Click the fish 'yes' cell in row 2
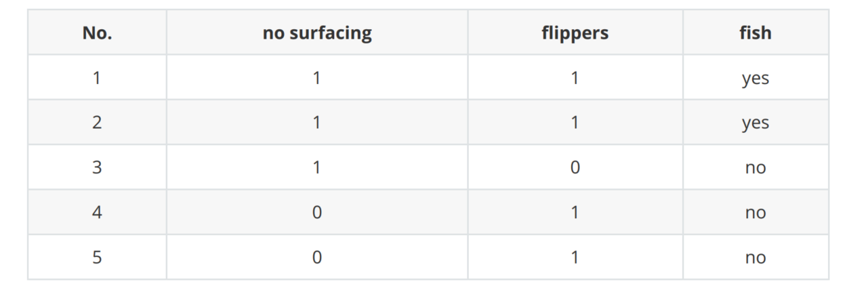The width and height of the screenshot is (868, 288). click(x=755, y=123)
